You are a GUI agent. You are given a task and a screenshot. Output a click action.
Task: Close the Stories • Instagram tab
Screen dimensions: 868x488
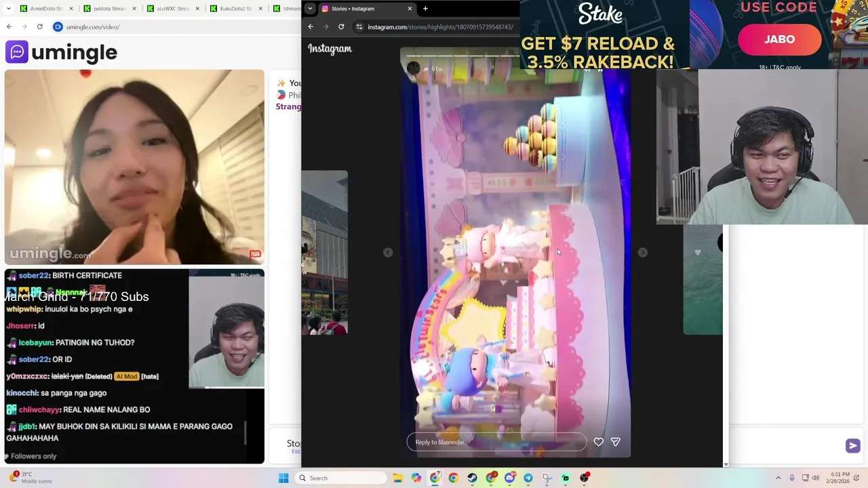[410, 9]
